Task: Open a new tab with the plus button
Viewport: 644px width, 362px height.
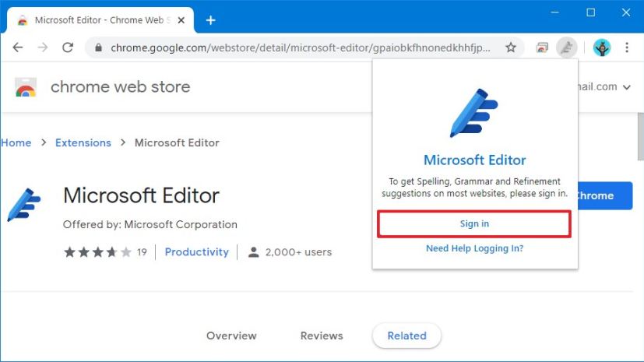Action: (x=211, y=20)
